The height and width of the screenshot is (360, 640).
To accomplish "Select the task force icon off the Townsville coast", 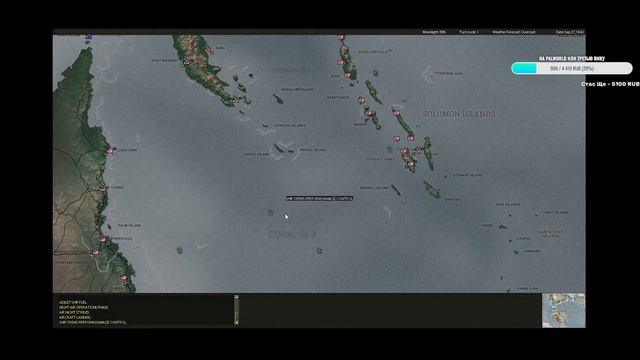I will pos(179,251).
